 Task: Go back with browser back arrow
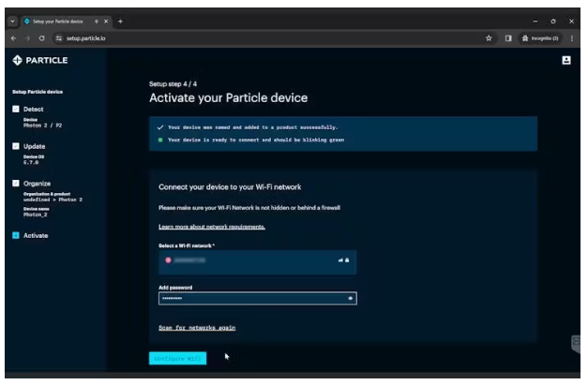pos(13,38)
